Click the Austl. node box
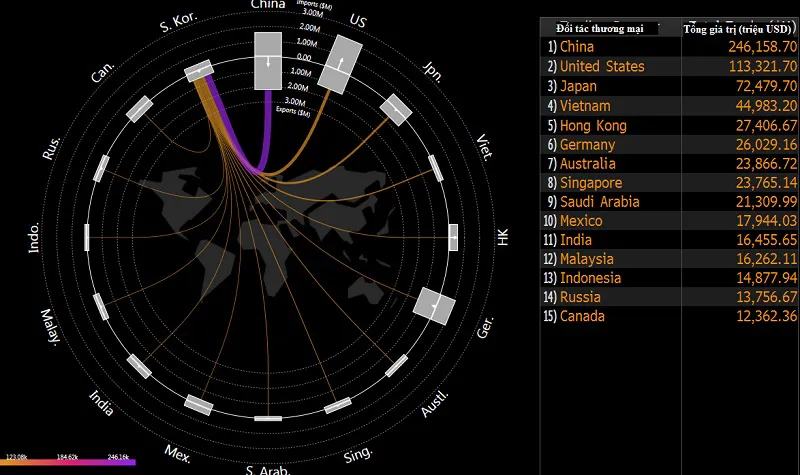The width and height of the screenshot is (800, 475). 396,366
